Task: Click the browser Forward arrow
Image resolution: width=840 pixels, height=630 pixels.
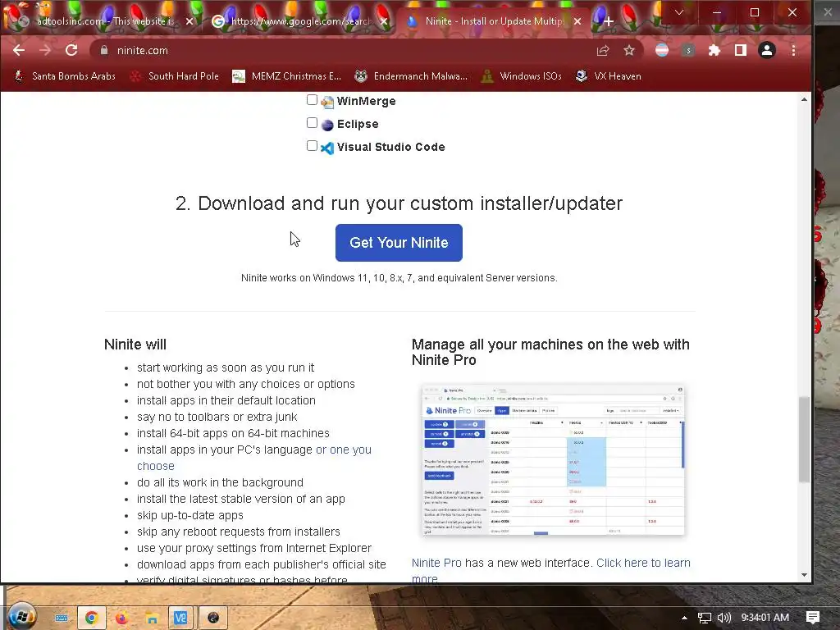Action: [45, 50]
